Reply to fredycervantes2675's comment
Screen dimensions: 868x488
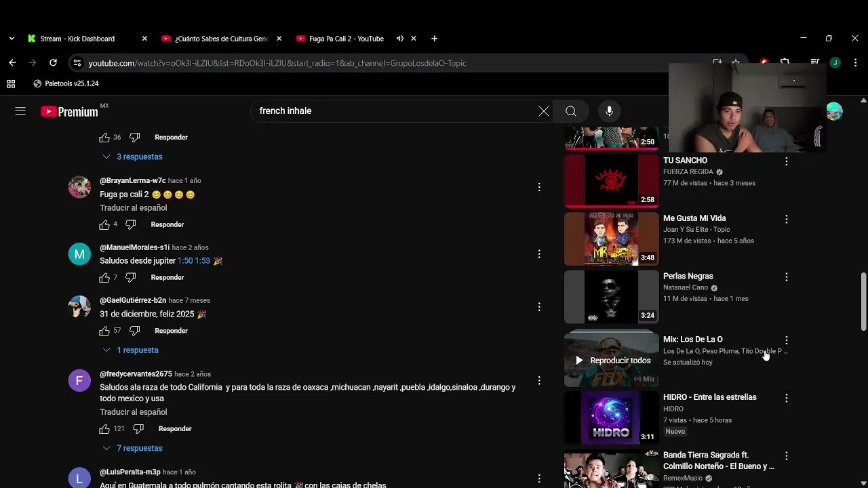(x=175, y=428)
